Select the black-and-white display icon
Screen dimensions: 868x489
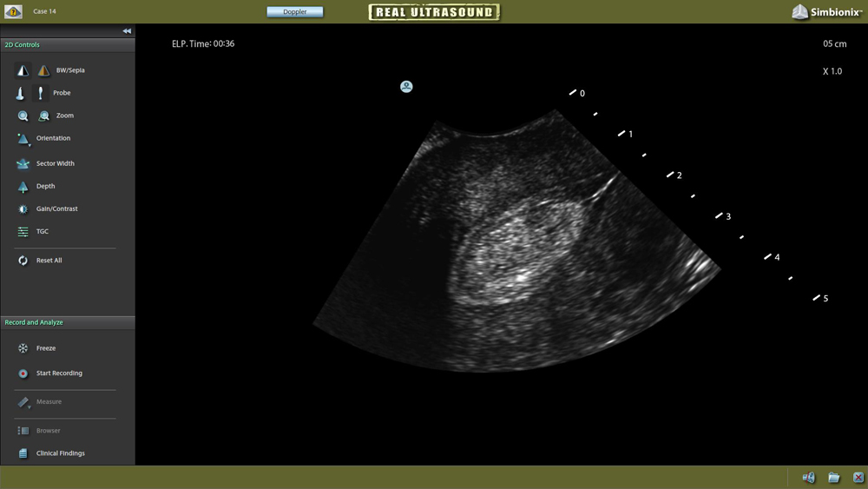point(23,70)
